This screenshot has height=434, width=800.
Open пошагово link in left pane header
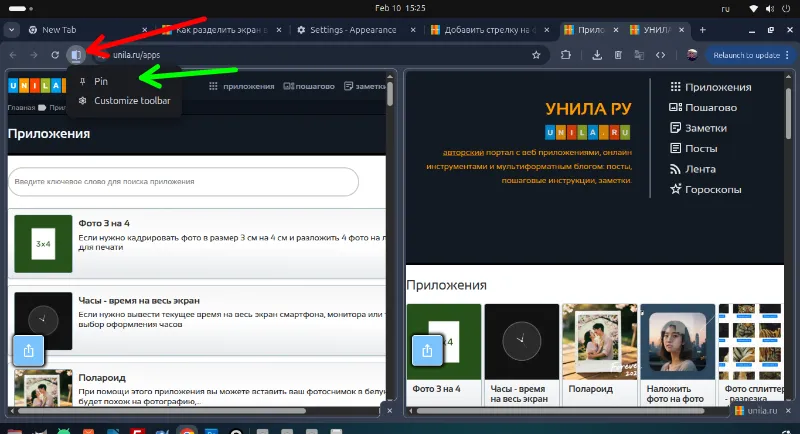[x=309, y=86]
